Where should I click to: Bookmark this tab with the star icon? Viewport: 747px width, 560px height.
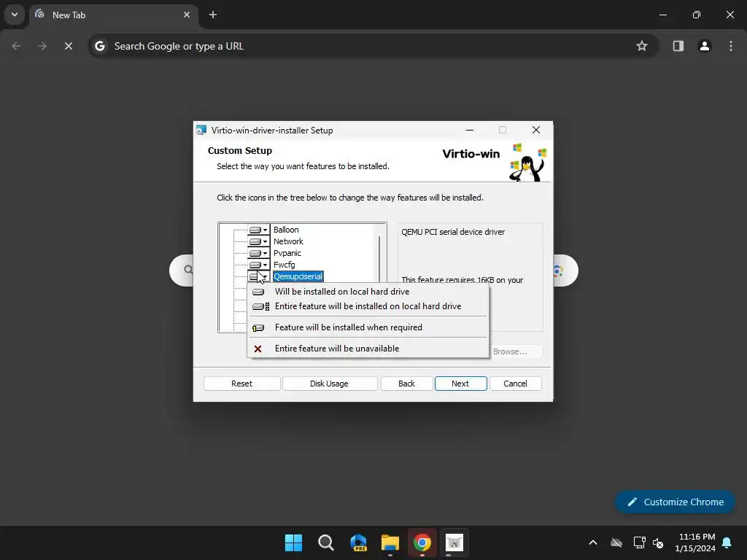pos(642,46)
